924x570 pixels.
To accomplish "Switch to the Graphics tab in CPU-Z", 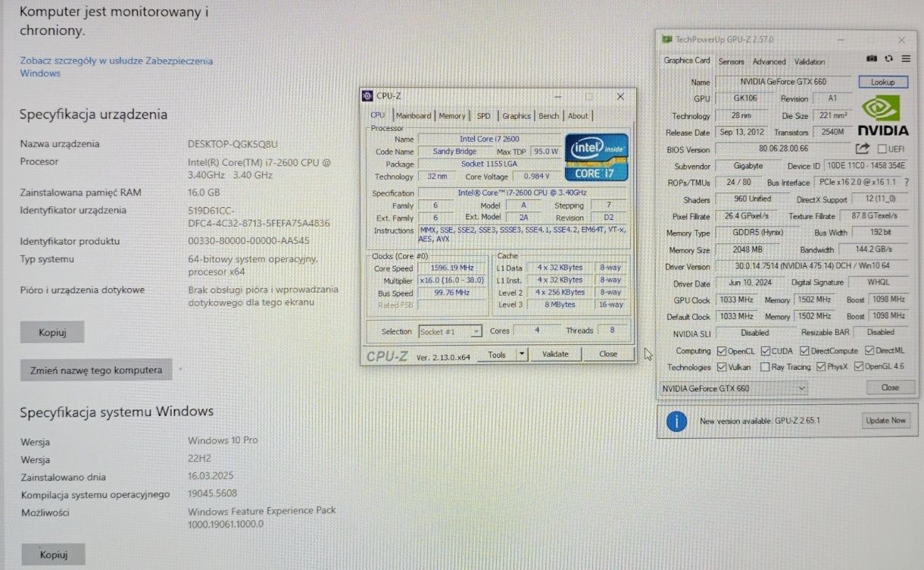I will point(517,116).
